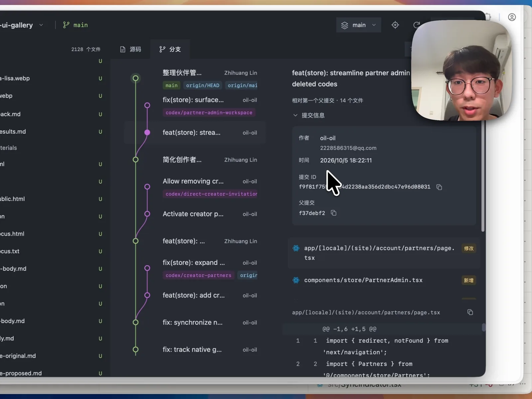This screenshot has width=532, height=399.
Task: Click the codex/partner-admin-workspace branch tag
Action: [x=209, y=113]
